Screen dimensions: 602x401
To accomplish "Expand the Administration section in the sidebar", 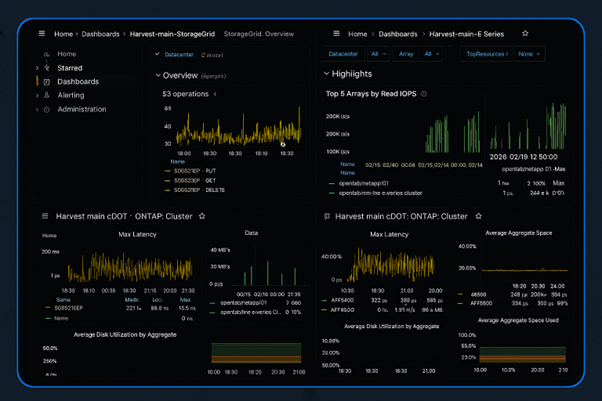I will (x=37, y=109).
